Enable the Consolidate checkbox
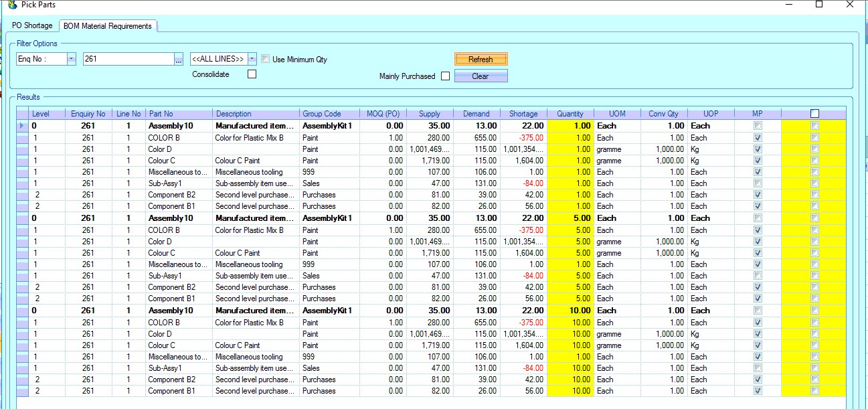Viewport: 868px width, 409px height. [x=252, y=74]
